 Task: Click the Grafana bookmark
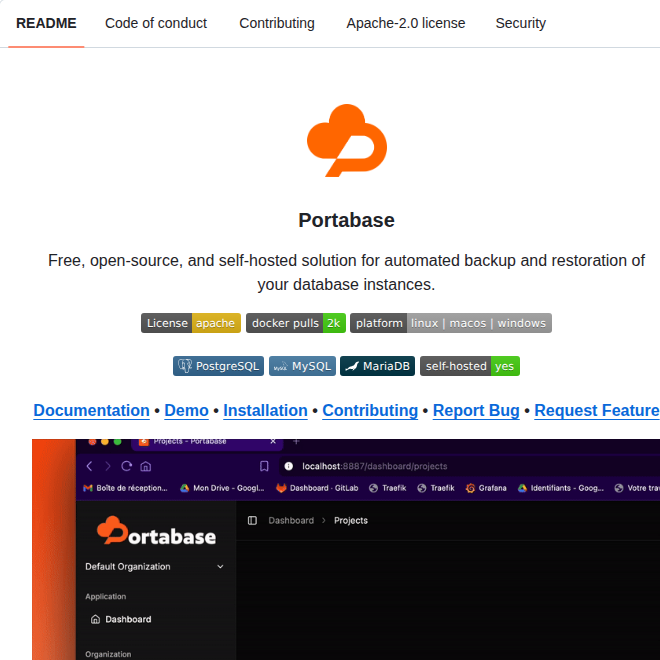[486, 488]
